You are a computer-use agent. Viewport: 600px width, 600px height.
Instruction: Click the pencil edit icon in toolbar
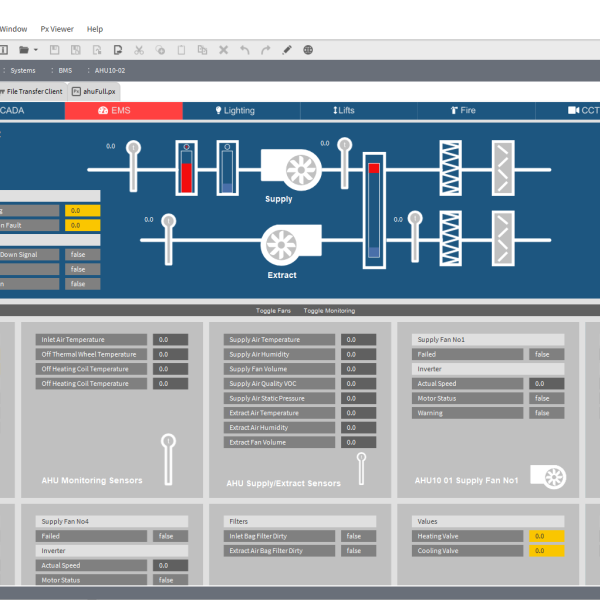point(287,49)
